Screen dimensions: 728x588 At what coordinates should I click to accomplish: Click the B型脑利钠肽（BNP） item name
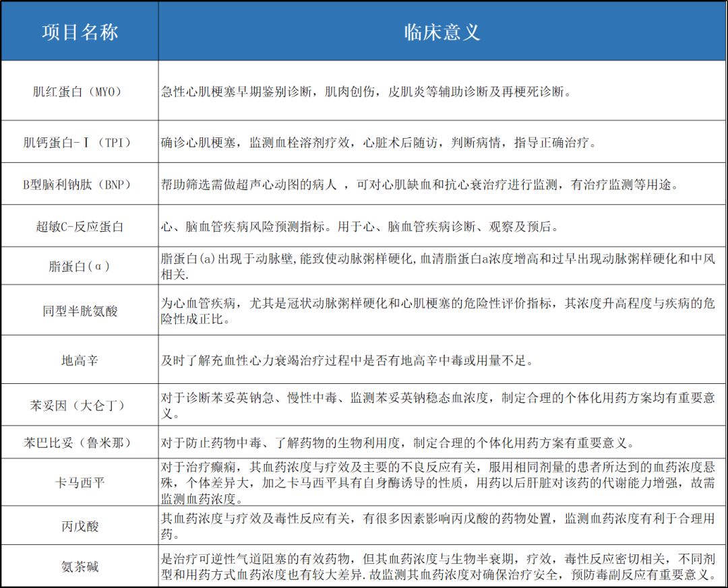click(80, 185)
